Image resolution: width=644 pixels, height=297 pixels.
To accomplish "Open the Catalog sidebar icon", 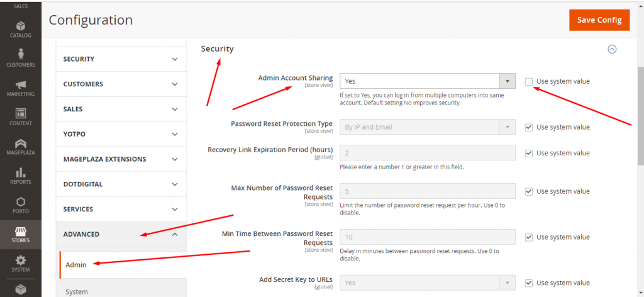I will click(21, 29).
